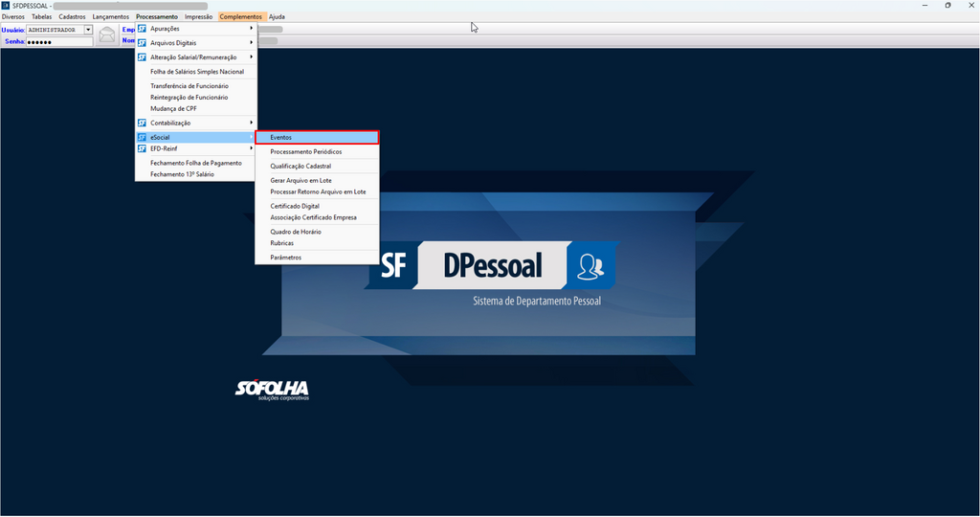Open the Cadastros menu
Viewport: 980px width, 517px height.
point(72,16)
